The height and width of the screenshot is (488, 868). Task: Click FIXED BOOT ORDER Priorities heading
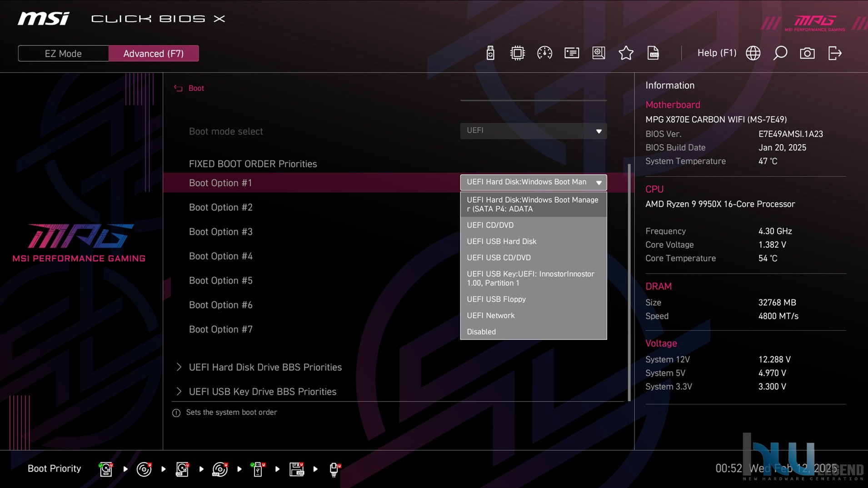coord(253,164)
